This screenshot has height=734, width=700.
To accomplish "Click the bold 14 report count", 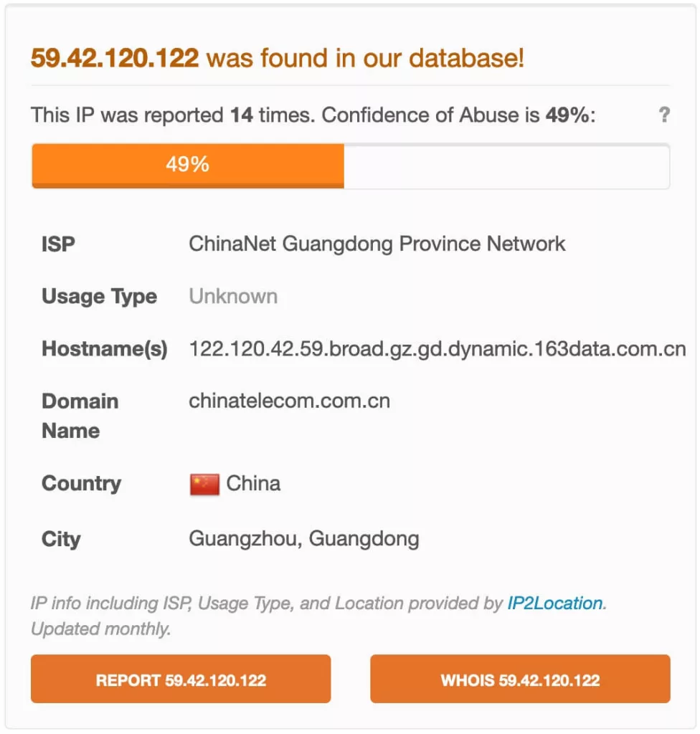I will (241, 115).
